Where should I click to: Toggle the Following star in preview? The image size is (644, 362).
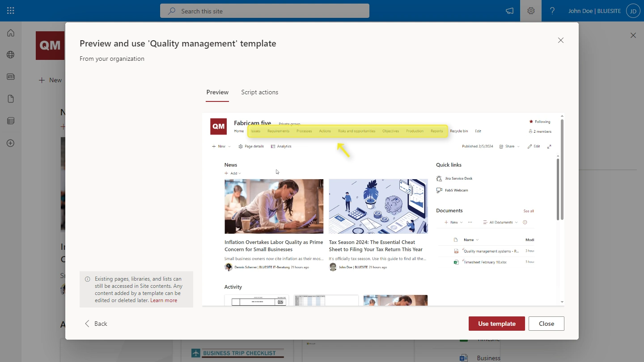540,122
